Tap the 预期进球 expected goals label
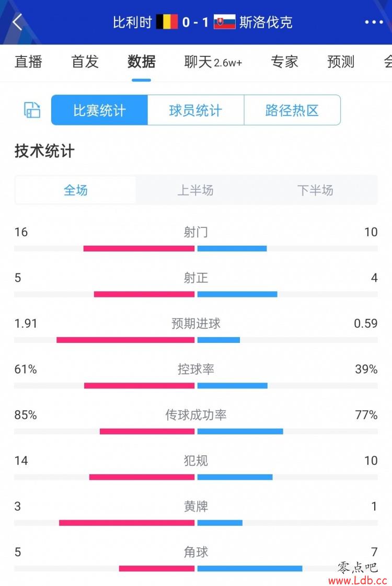The image size is (392, 586). coord(196,324)
